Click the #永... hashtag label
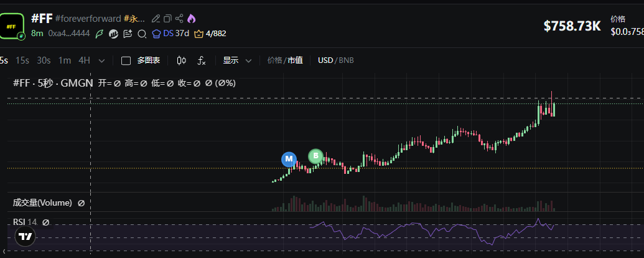Viewport: 644px width, 258px height. point(134,19)
